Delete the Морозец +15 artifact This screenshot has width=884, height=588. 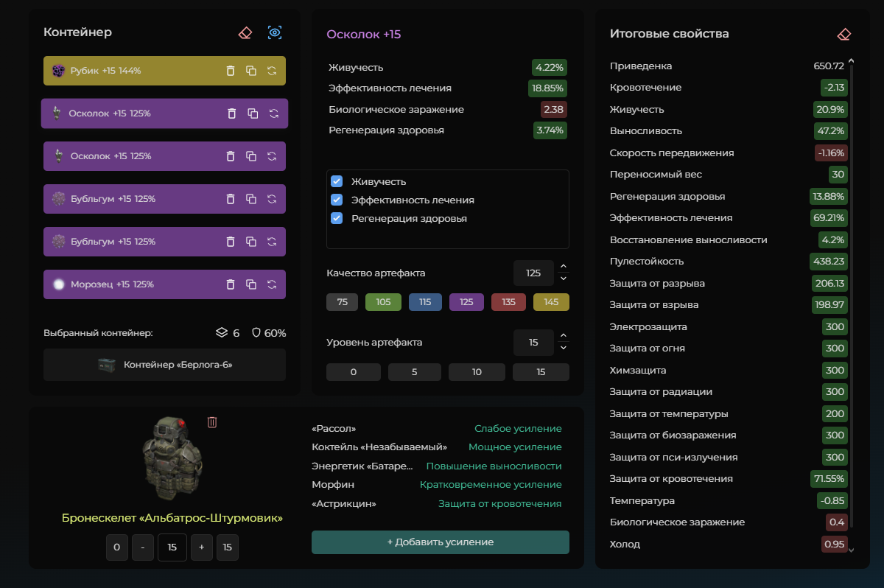[x=230, y=284]
